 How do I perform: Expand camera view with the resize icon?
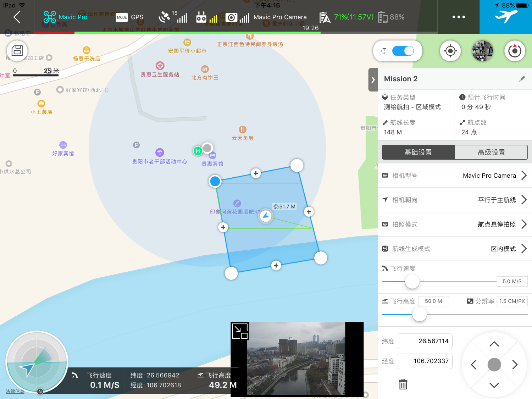click(240, 332)
